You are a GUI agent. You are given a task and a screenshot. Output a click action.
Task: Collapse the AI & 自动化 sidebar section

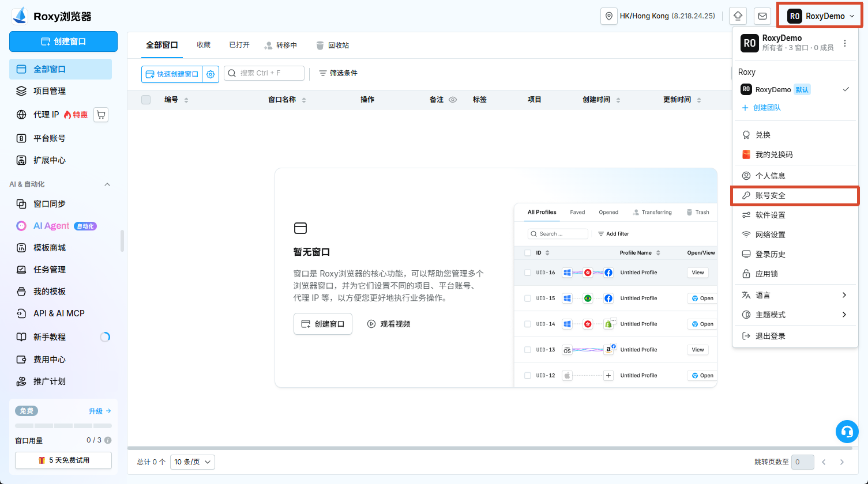(107, 184)
